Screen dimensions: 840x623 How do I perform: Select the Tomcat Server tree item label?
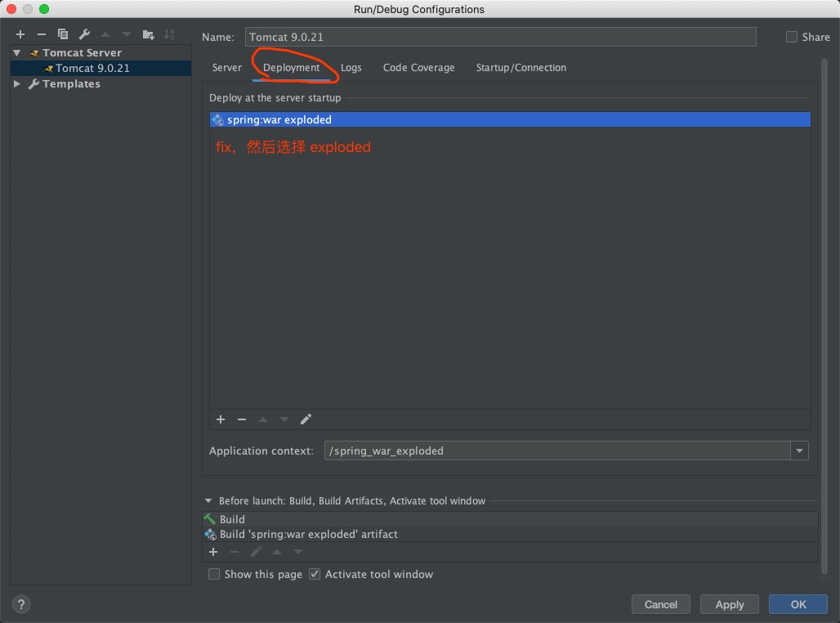(x=82, y=52)
